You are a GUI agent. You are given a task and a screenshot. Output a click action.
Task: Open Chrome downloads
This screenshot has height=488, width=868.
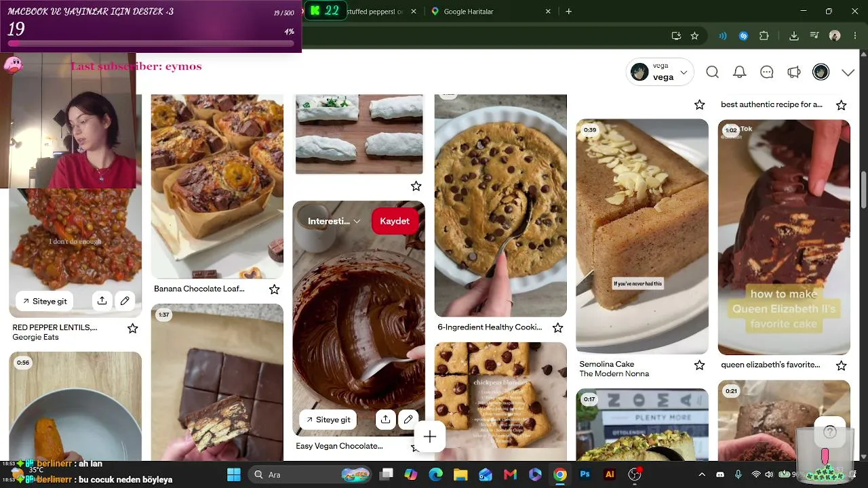click(x=794, y=36)
